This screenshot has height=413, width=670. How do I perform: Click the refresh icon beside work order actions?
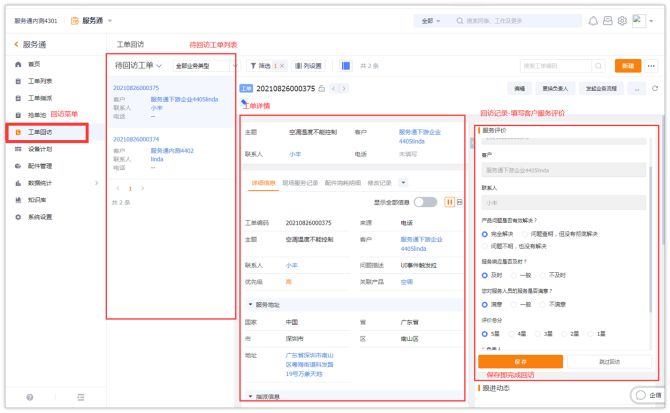[655, 88]
